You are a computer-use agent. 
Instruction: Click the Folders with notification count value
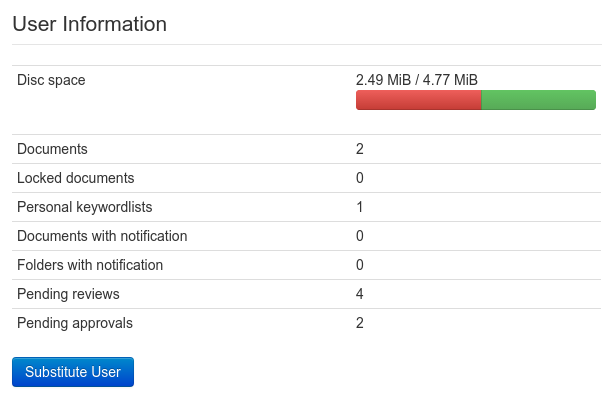pos(360,265)
